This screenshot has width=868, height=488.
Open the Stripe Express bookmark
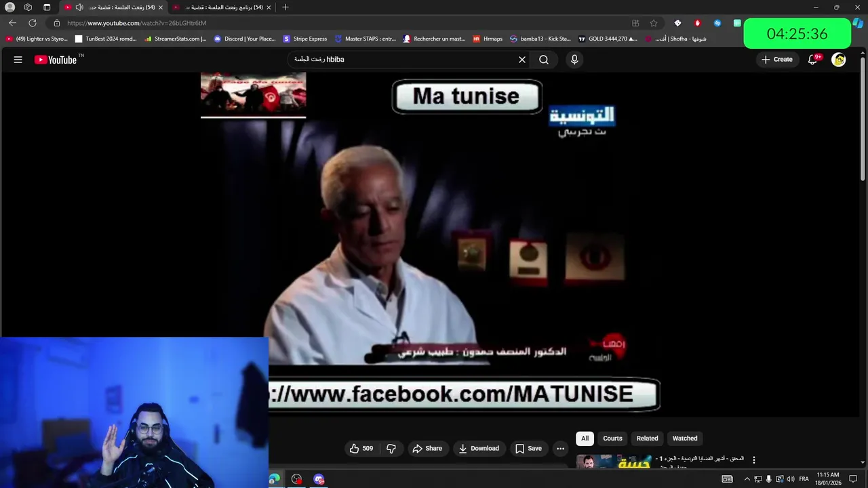(x=305, y=39)
